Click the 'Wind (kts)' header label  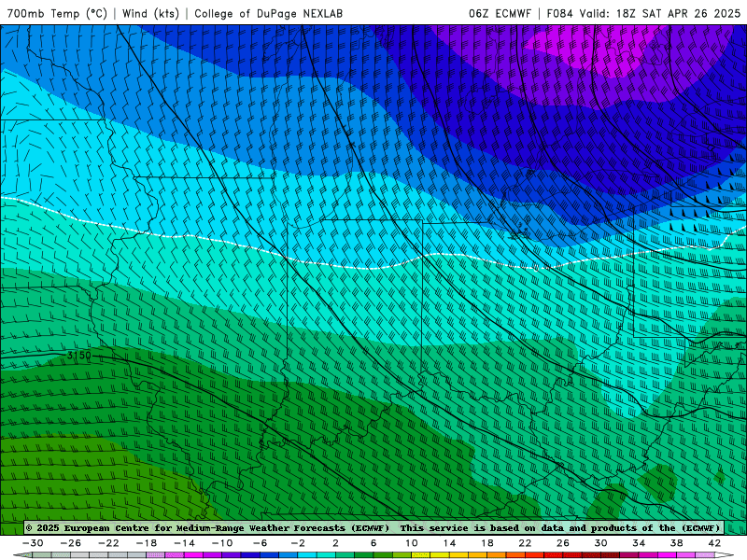click(x=150, y=13)
